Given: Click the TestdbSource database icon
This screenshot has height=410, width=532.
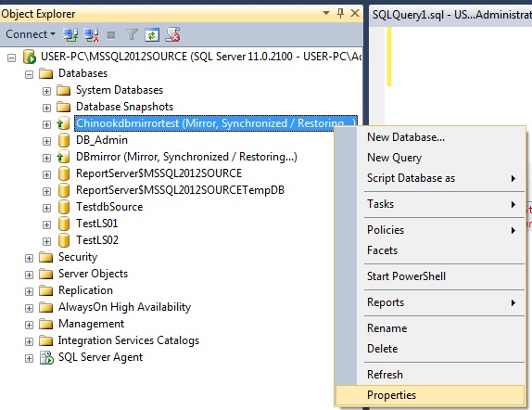Looking at the screenshot, I should [x=63, y=207].
